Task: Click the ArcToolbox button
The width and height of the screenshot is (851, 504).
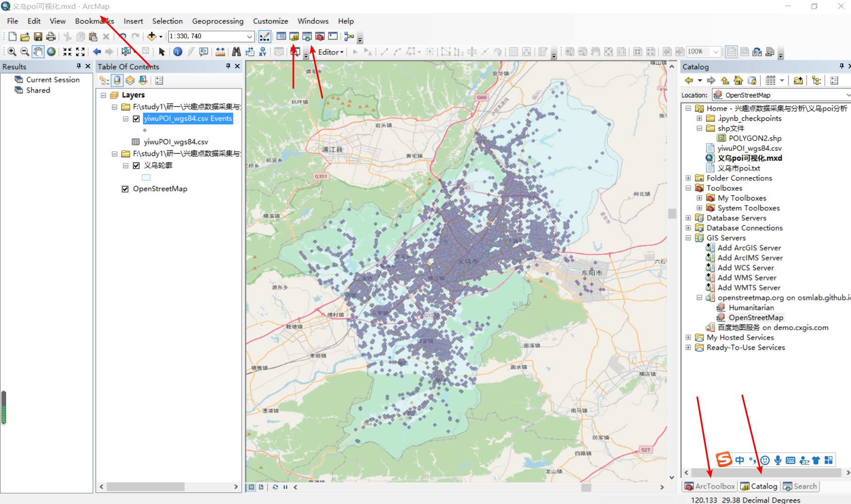Action: 709,486
